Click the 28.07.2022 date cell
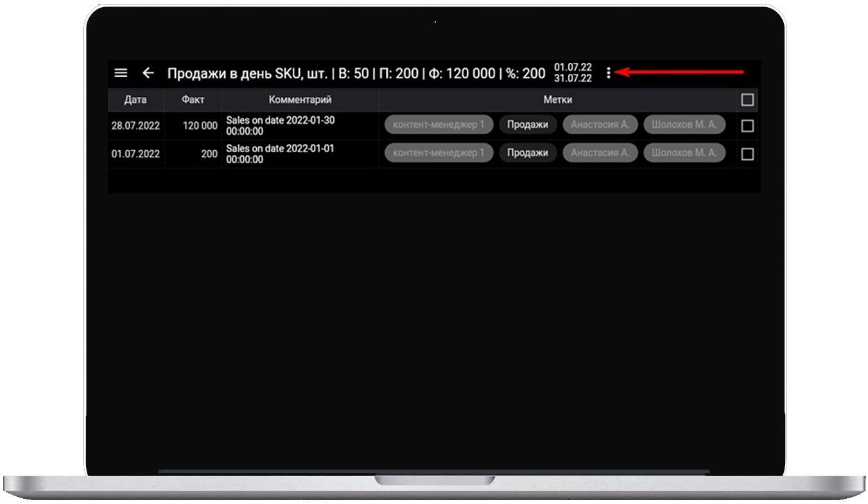This screenshot has width=868, height=504. 135,126
